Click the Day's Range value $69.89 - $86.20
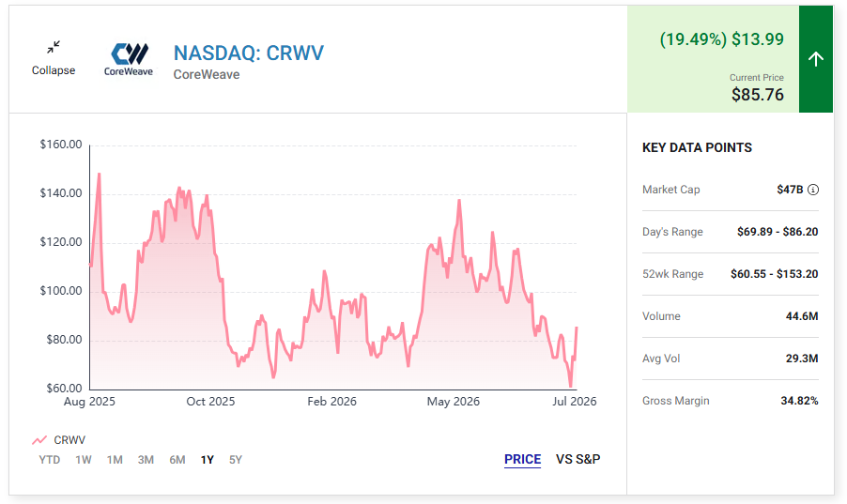847x504 pixels. pyautogui.click(x=778, y=232)
